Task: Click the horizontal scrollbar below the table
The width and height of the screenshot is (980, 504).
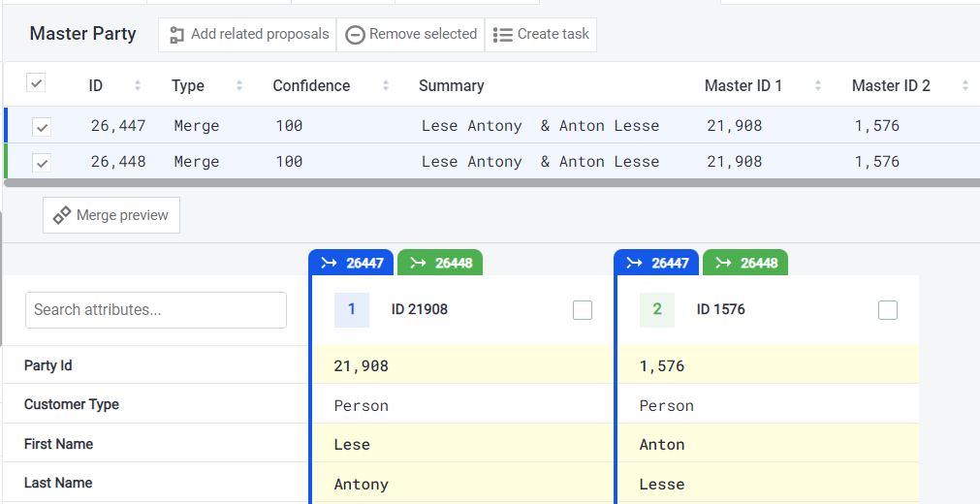Action: [485, 182]
